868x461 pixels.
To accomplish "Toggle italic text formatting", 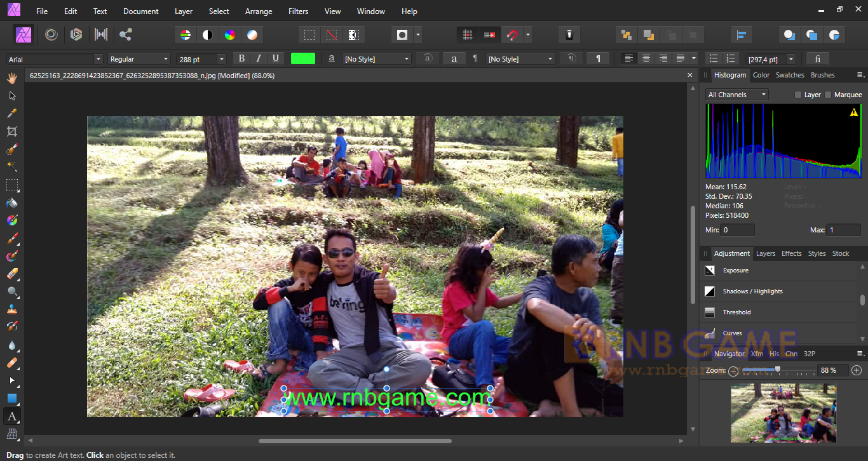I will tap(259, 58).
